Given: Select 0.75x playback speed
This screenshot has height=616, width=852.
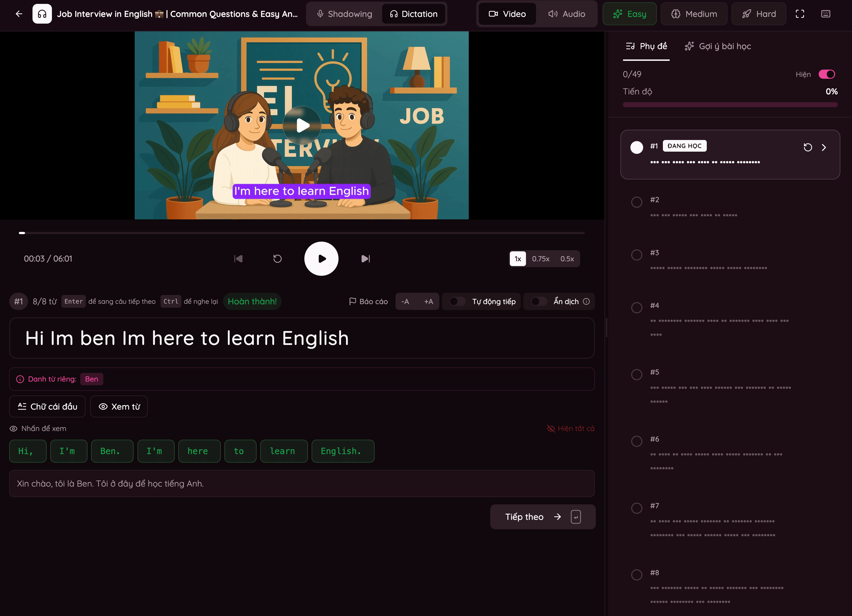Looking at the screenshot, I should tap(541, 259).
